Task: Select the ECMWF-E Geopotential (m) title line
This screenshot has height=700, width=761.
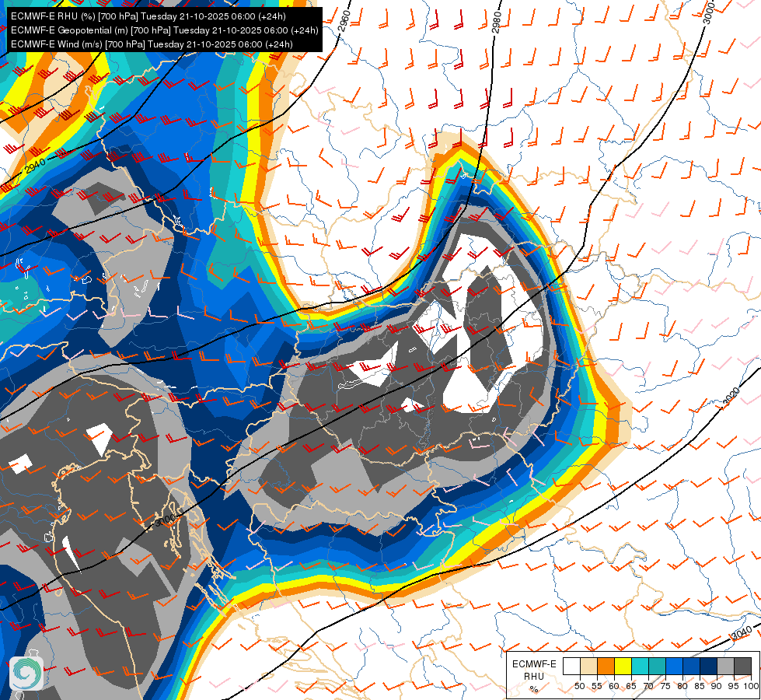Action: click(165, 30)
